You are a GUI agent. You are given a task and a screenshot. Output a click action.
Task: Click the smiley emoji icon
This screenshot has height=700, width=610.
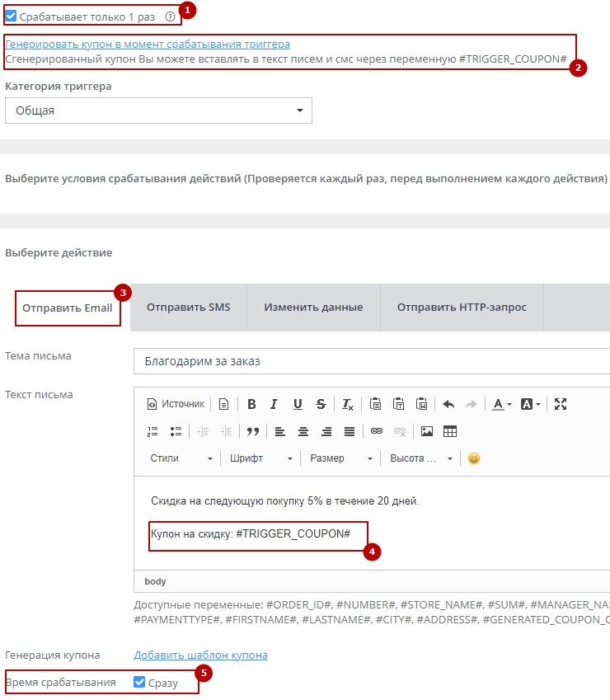(x=474, y=458)
